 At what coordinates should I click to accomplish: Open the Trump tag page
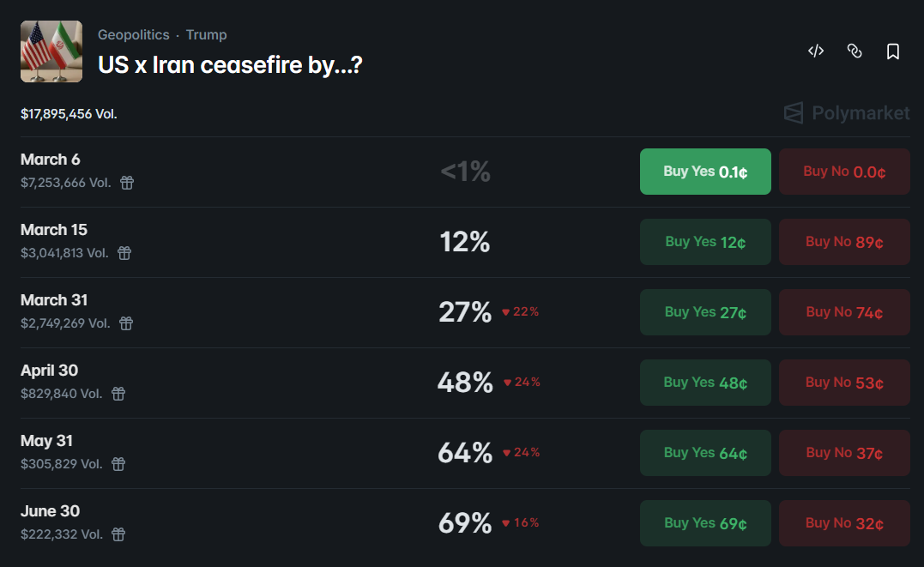click(x=206, y=34)
